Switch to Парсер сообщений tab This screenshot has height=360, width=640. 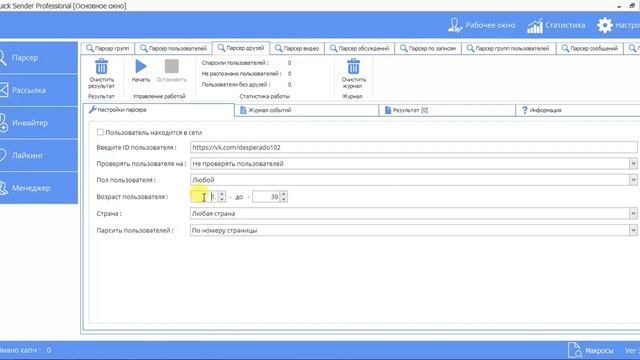click(590, 48)
